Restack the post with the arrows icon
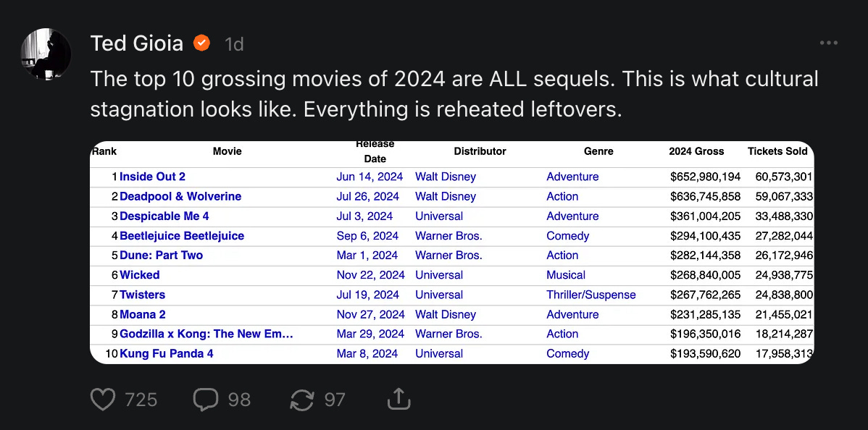The image size is (868, 430). 302,400
